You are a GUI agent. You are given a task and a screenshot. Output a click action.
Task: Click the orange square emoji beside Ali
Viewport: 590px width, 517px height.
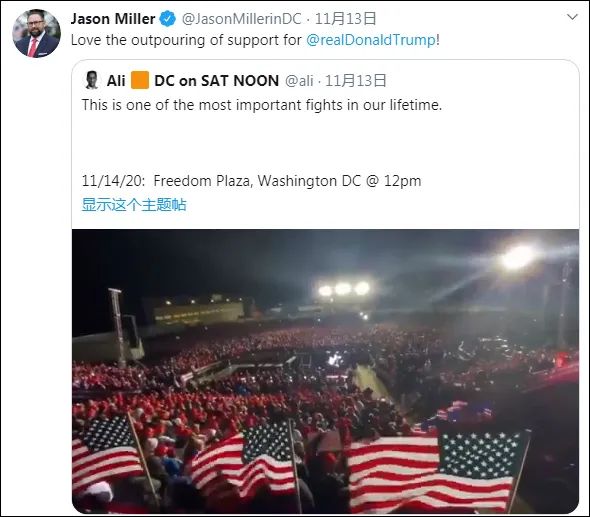pyautogui.click(x=140, y=80)
